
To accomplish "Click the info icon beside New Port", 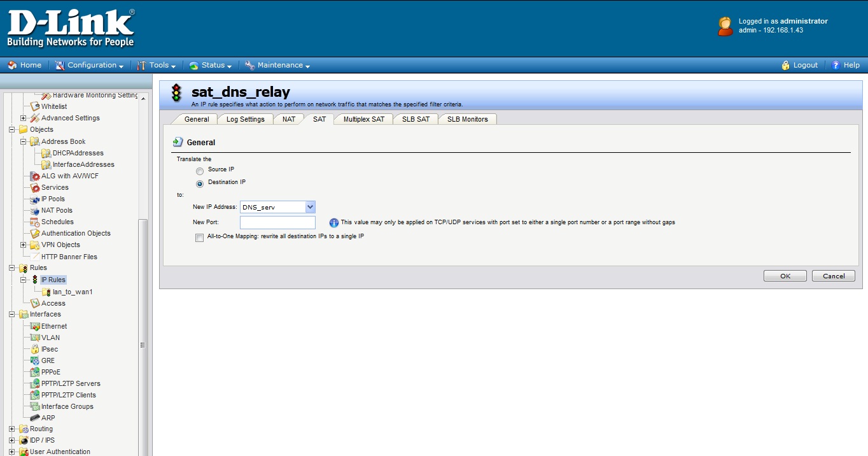I will click(334, 223).
